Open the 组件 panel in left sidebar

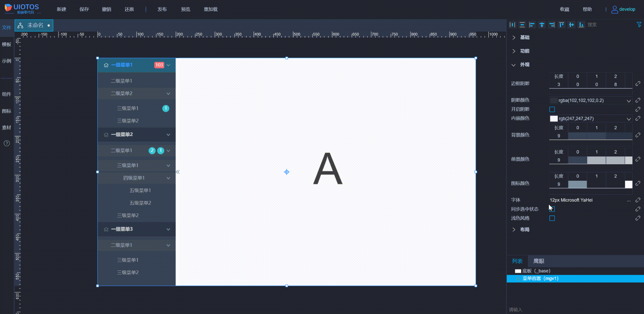click(7, 94)
